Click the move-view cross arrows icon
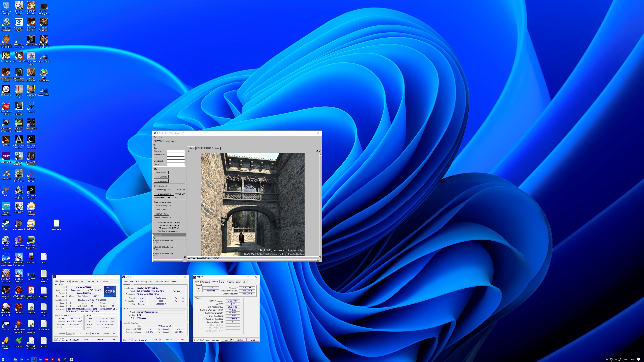Image resolution: width=644 pixels, height=362 pixels. pos(317,151)
